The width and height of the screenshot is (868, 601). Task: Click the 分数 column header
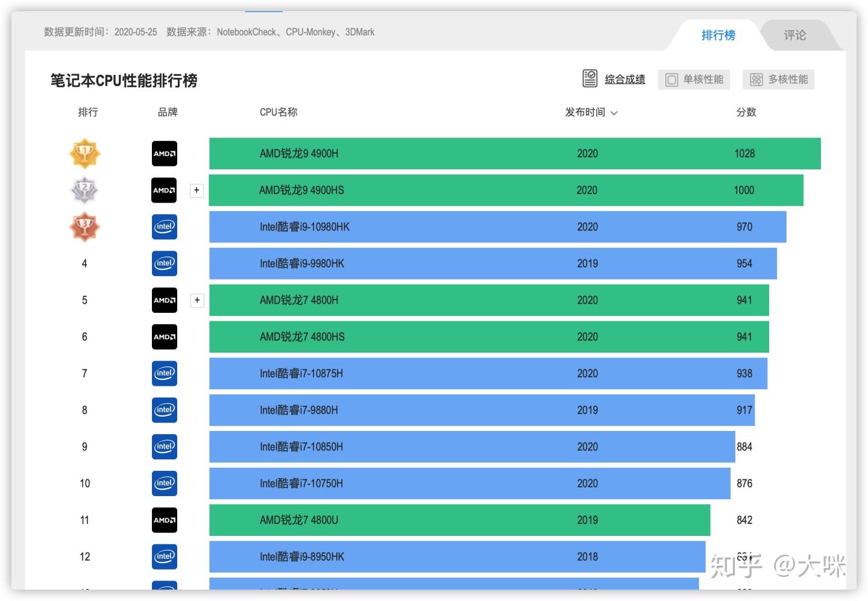[746, 113]
